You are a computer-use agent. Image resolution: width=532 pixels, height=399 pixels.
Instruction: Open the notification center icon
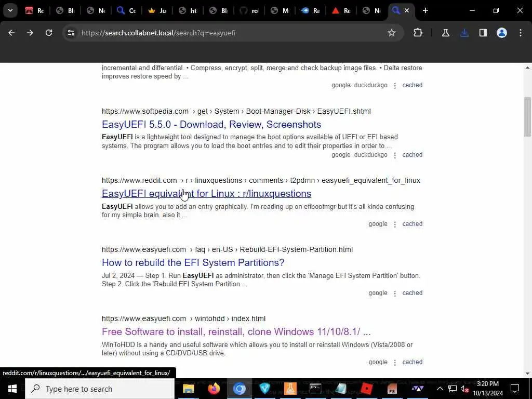[515, 389]
